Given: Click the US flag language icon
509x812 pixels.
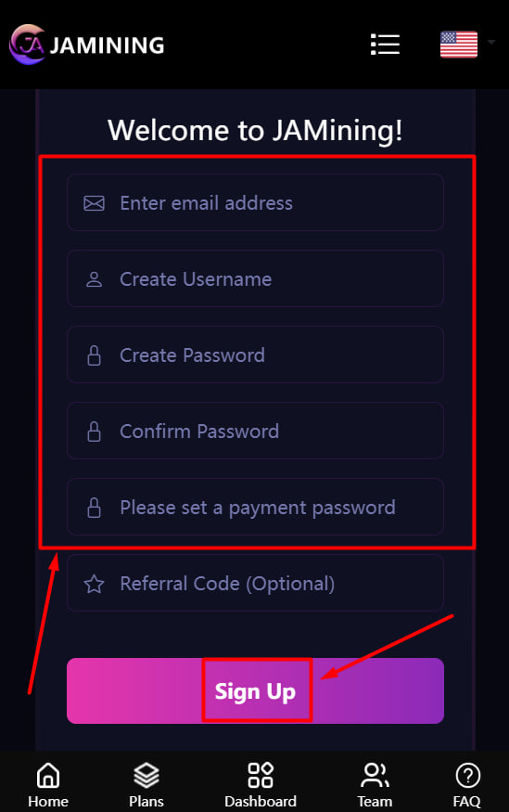Looking at the screenshot, I should pyautogui.click(x=459, y=45).
